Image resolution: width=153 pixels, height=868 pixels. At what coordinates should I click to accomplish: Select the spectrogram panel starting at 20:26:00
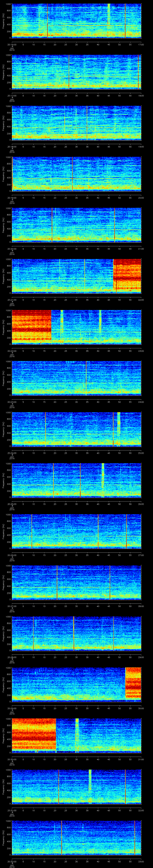pos(76,531)
